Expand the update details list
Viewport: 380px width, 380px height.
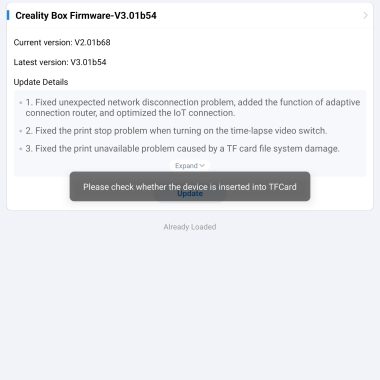tap(190, 166)
